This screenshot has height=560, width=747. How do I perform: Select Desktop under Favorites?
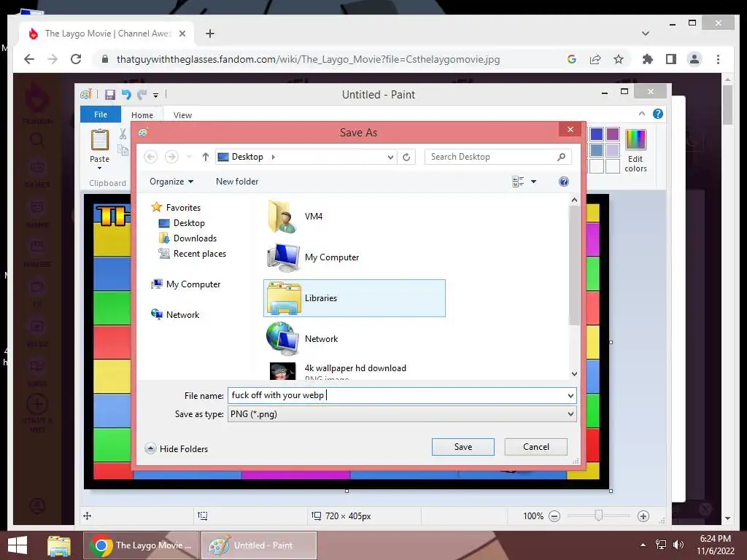point(189,223)
